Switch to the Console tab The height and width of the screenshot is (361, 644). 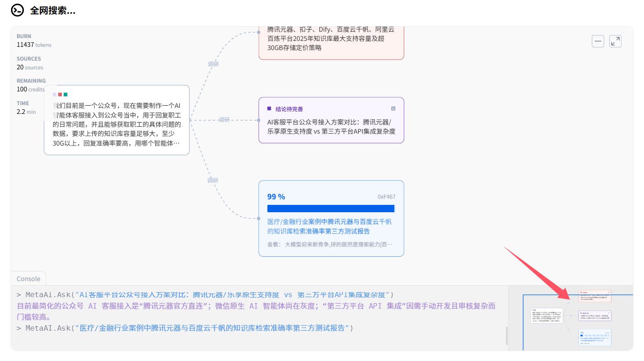point(28,279)
